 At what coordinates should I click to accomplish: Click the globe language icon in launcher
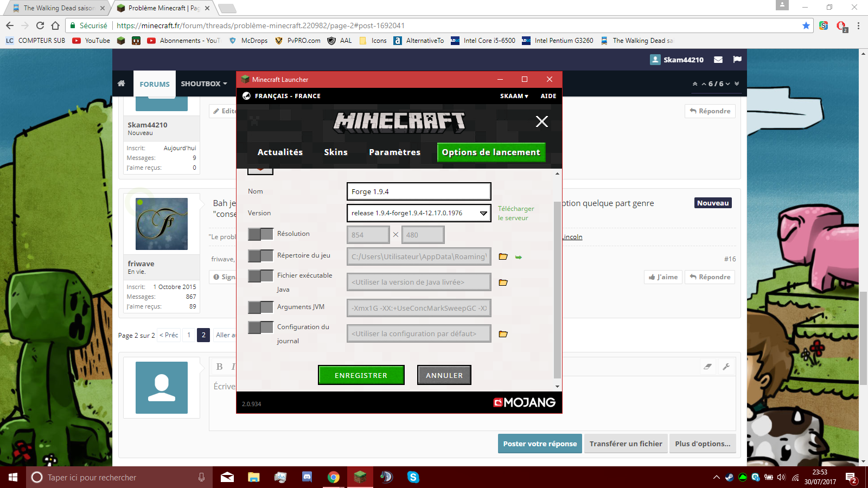tap(246, 96)
